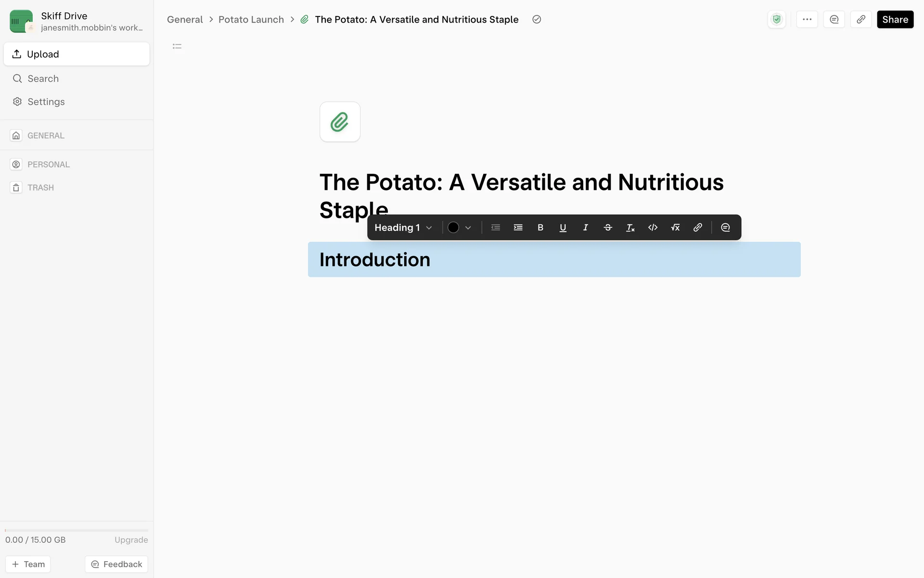The height and width of the screenshot is (578, 924).
Task: Click the green shield encryption status icon
Action: [776, 19]
